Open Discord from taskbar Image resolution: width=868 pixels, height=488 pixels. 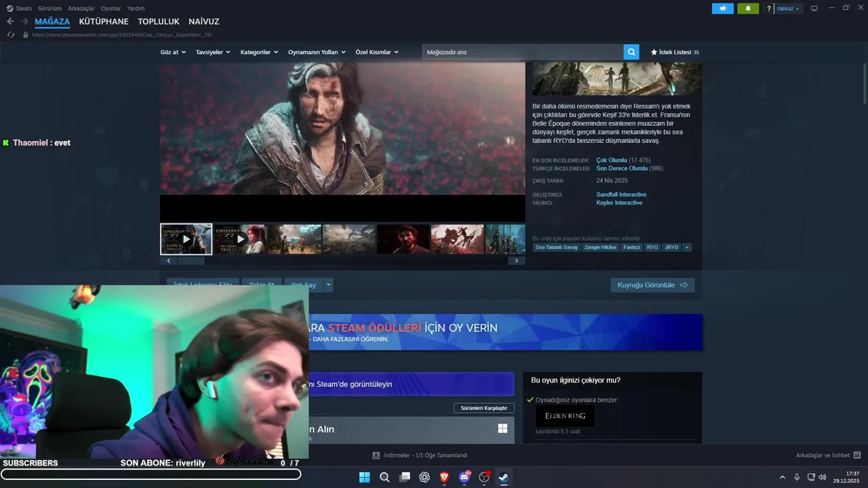click(x=465, y=477)
